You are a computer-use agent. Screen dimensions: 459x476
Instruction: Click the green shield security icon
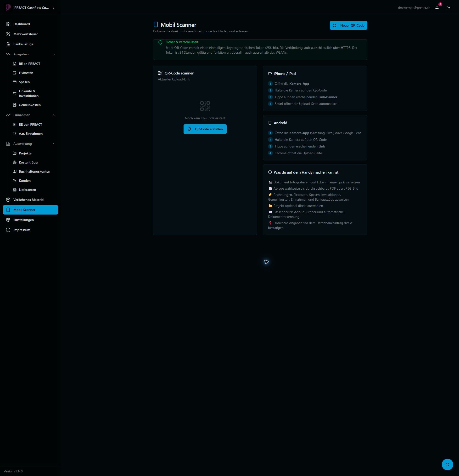[160, 42]
